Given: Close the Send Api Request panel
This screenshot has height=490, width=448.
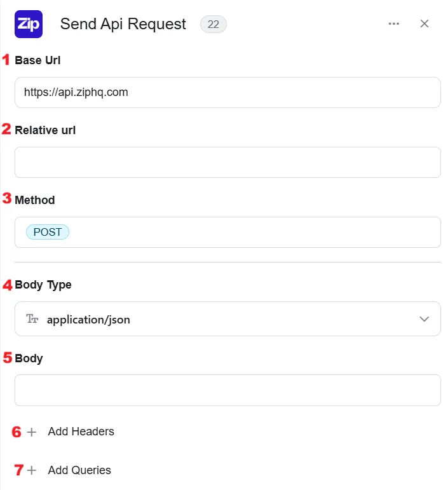Looking at the screenshot, I should click(x=424, y=24).
